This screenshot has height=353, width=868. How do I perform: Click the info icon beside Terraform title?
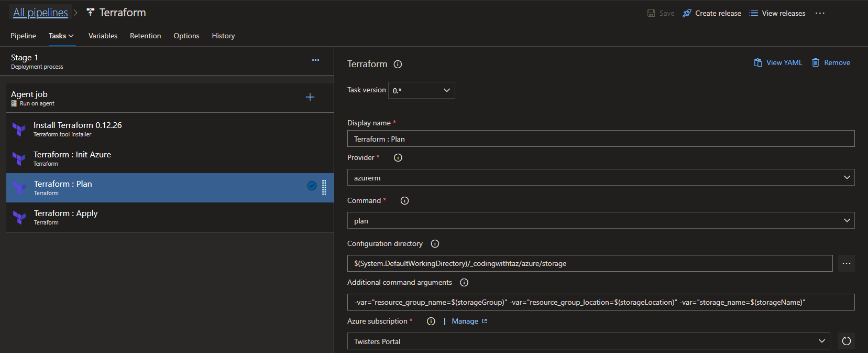pos(398,65)
